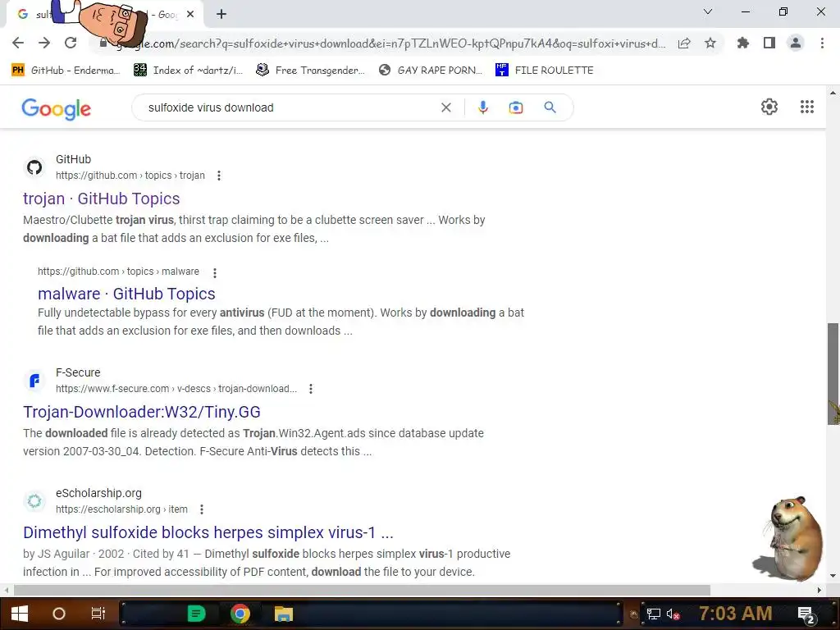Open the tab search chevron dropdown
This screenshot has width=840, height=630.
coord(708,11)
